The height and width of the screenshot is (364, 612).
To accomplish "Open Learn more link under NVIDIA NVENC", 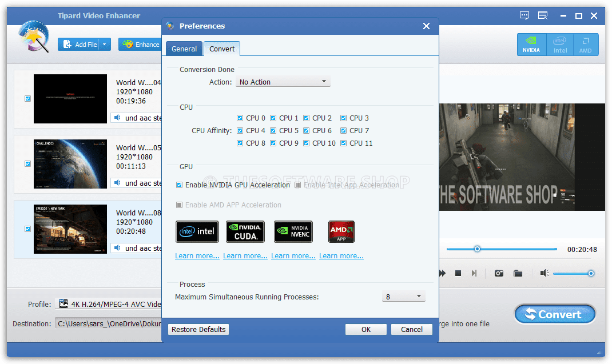I will click(293, 256).
